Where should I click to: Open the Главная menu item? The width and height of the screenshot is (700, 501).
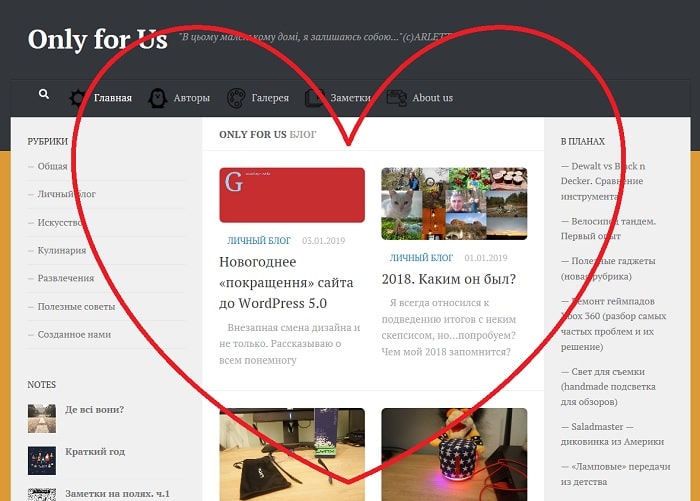coord(112,98)
